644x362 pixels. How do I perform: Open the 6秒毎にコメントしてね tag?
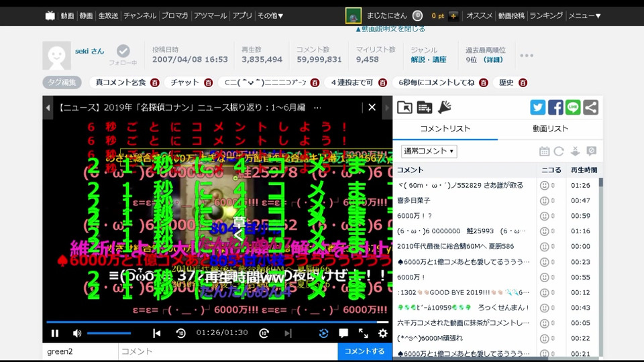coord(436,82)
